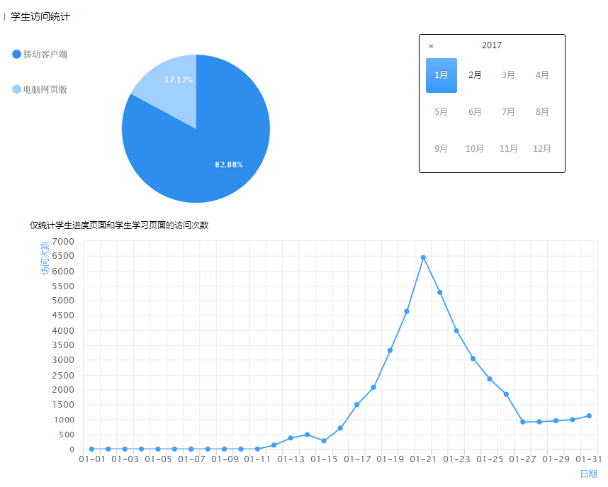This screenshot has height=487, width=608.
Task: Click the data point at 01-31
Action: (589, 416)
